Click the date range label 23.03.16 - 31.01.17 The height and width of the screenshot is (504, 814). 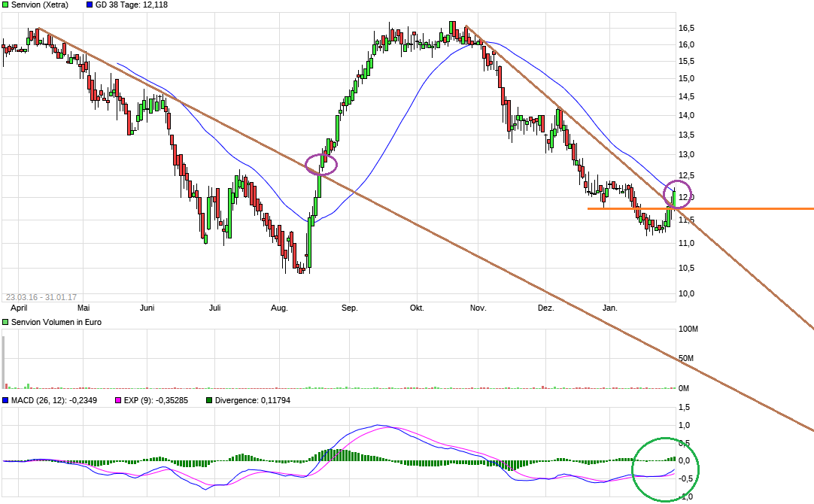coord(43,296)
